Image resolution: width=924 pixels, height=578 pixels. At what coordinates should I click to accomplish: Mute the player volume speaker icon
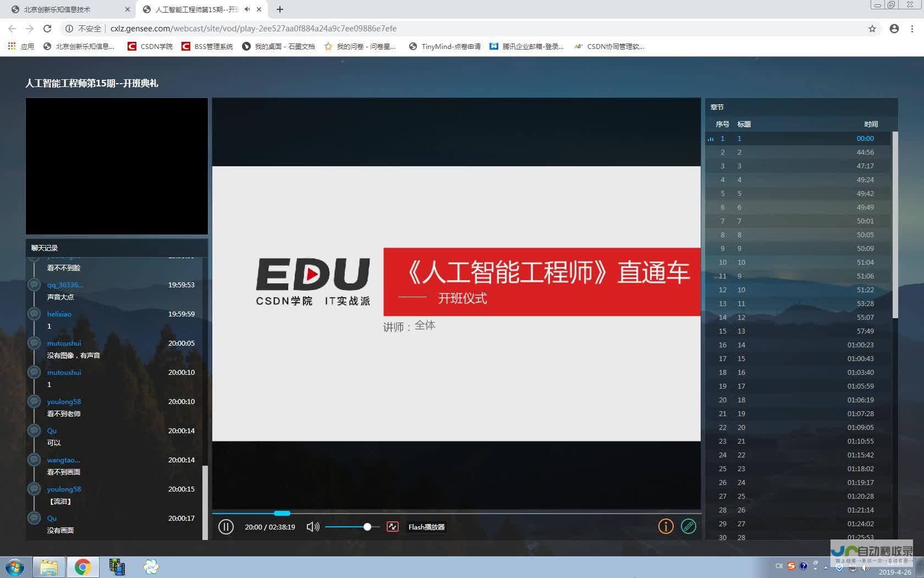(x=313, y=527)
